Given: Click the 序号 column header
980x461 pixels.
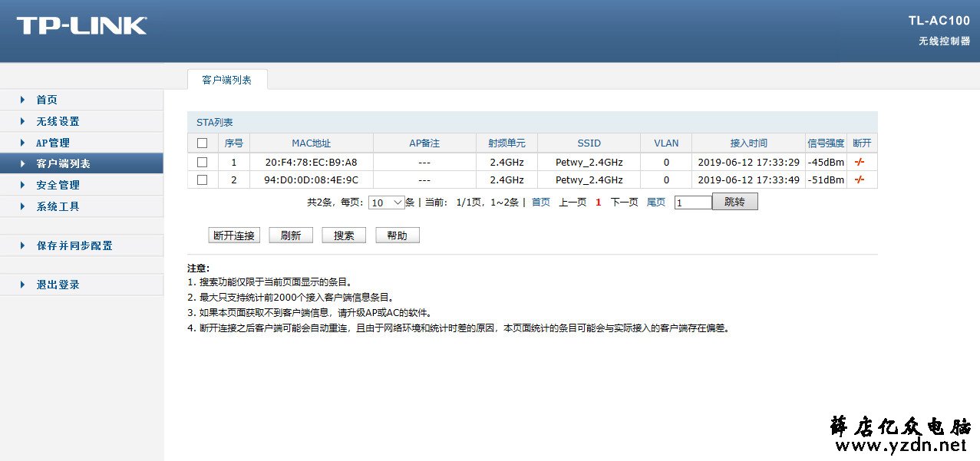Looking at the screenshot, I should [x=234, y=143].
